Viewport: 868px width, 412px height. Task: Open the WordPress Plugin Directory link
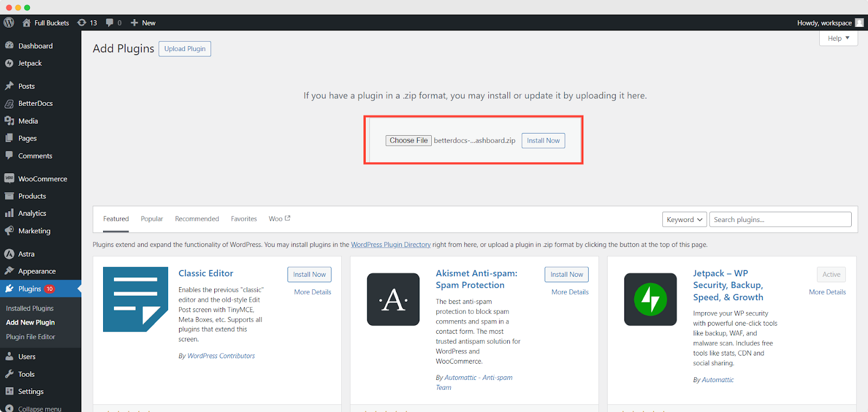391,245
